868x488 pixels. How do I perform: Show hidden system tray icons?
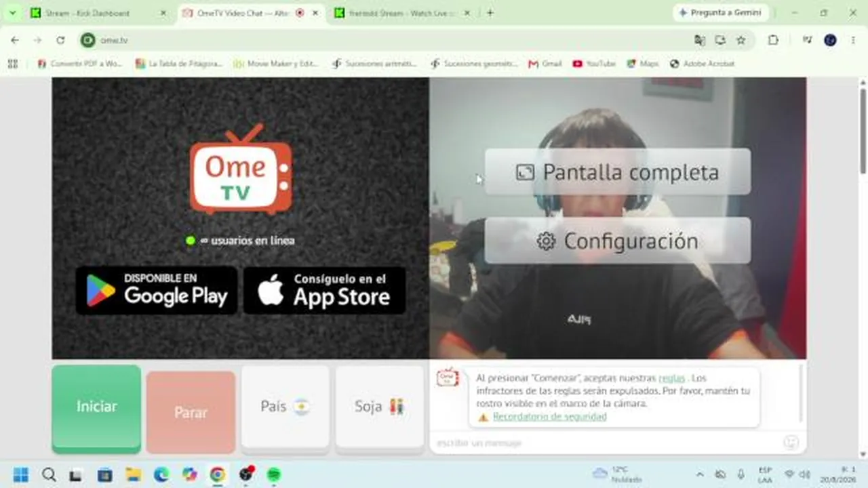click(700, 474)
